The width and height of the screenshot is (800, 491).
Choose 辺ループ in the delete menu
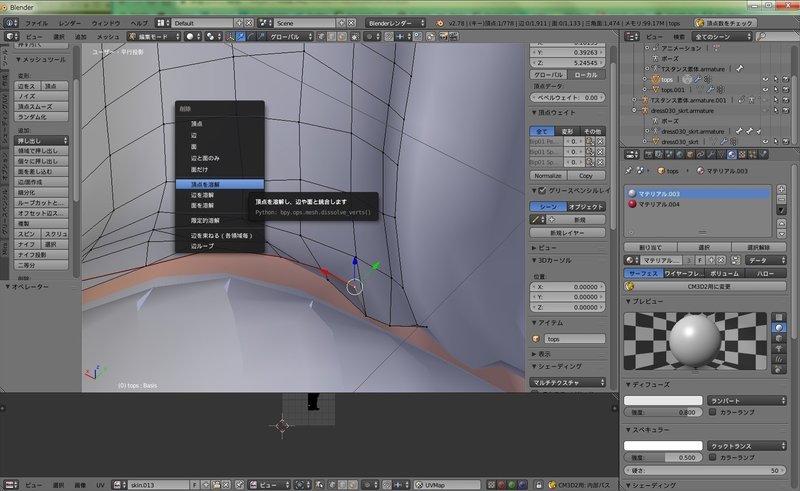(x=220, y=246)
